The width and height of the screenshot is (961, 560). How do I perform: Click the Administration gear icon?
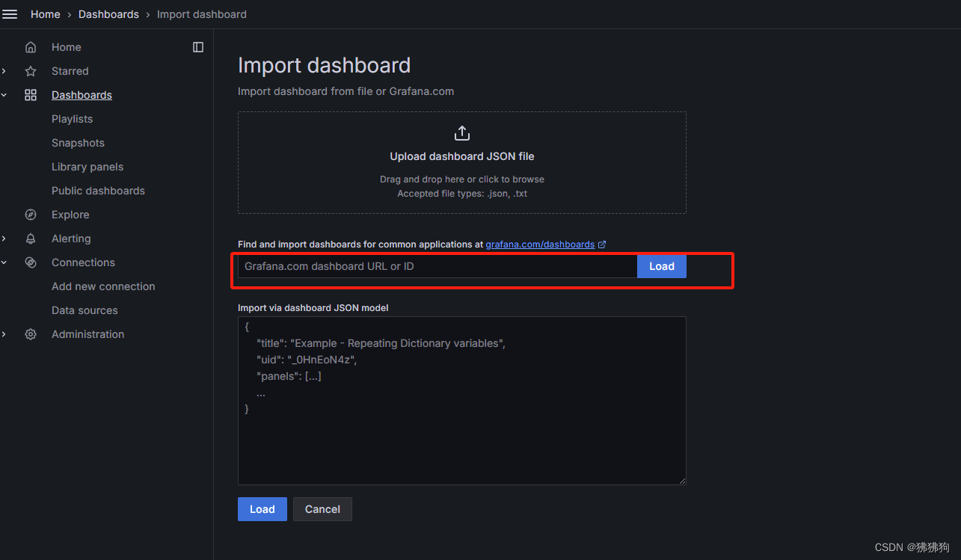pyautogui.click(x=31, y=334)
